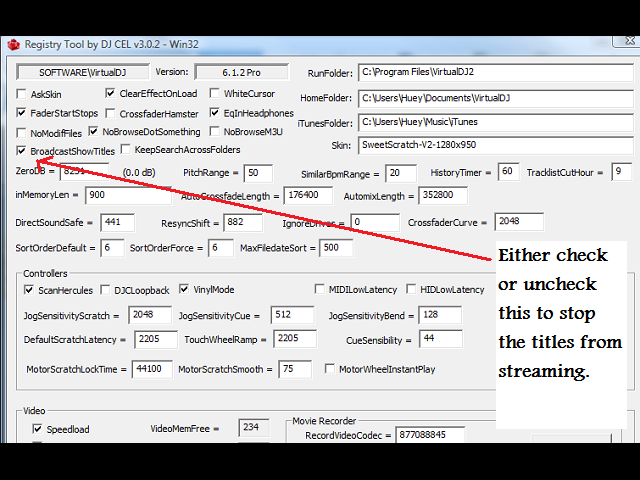640x480 pixels.
Task: Enable DJCLoopback checkbox
Action: coord(105,290)
